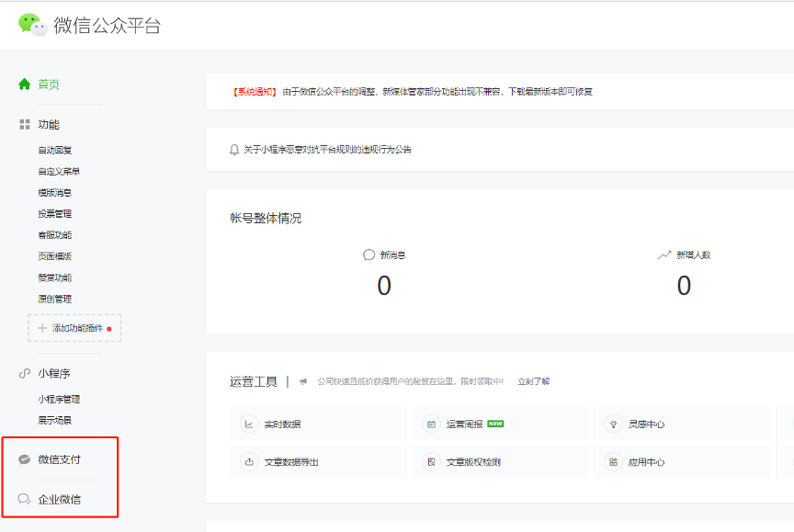Open 自定义菜单 in the sidebar

pyautogui.click(x=59, y=172)
